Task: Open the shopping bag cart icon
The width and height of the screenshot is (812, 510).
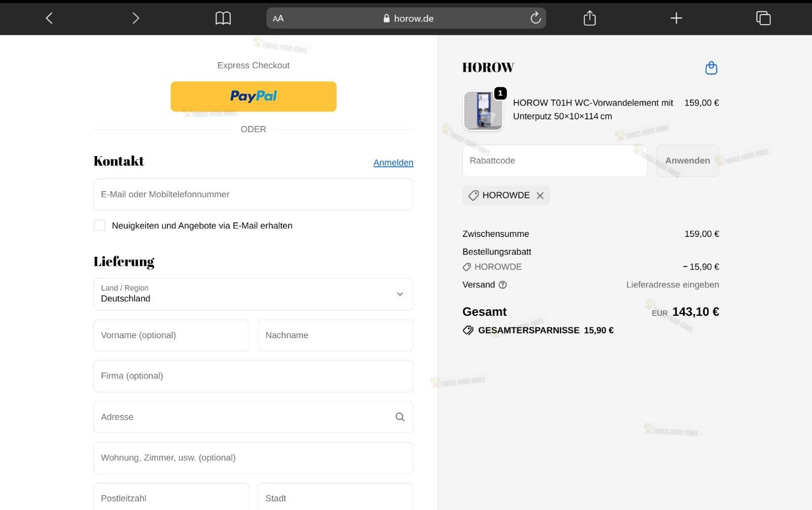Action: click(711, 68)
